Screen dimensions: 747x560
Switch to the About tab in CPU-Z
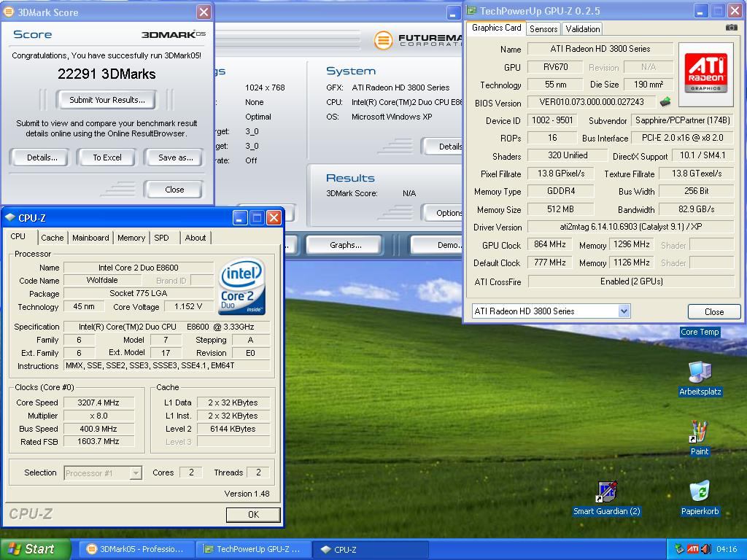pyautogui.click(x=196, y=238)
